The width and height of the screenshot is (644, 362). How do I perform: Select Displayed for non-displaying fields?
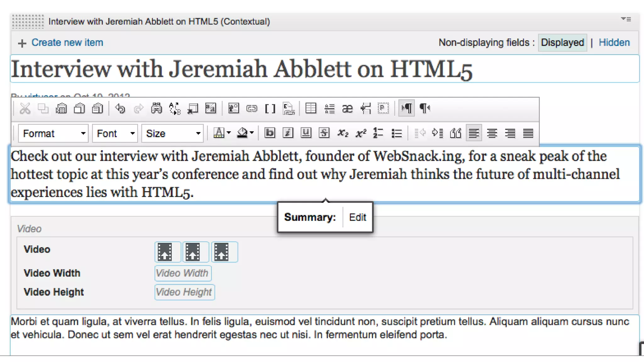(562, 42)
